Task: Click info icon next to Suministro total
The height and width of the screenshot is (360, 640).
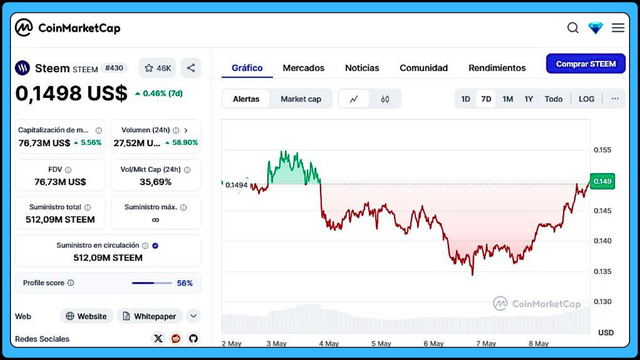Action: (x=87, y=207)
